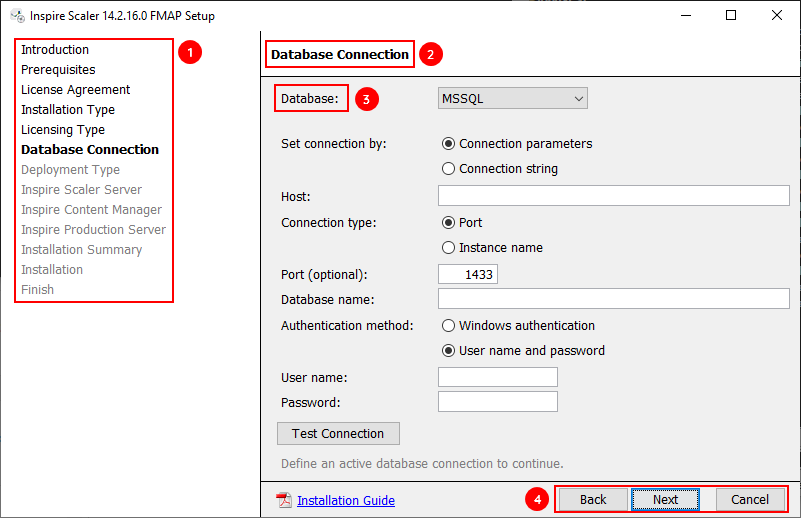This screenshot has width=801, height=518.
Task: Click the License Agreement step
Action: (x=76, y=89)
